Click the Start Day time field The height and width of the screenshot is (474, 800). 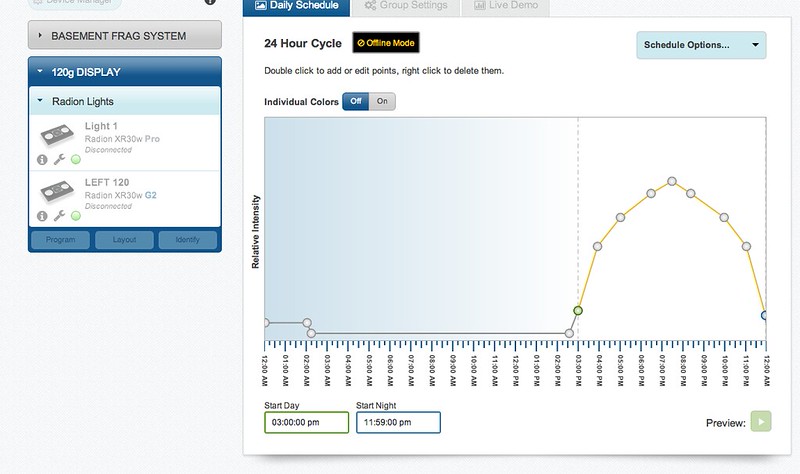(306, 423)
